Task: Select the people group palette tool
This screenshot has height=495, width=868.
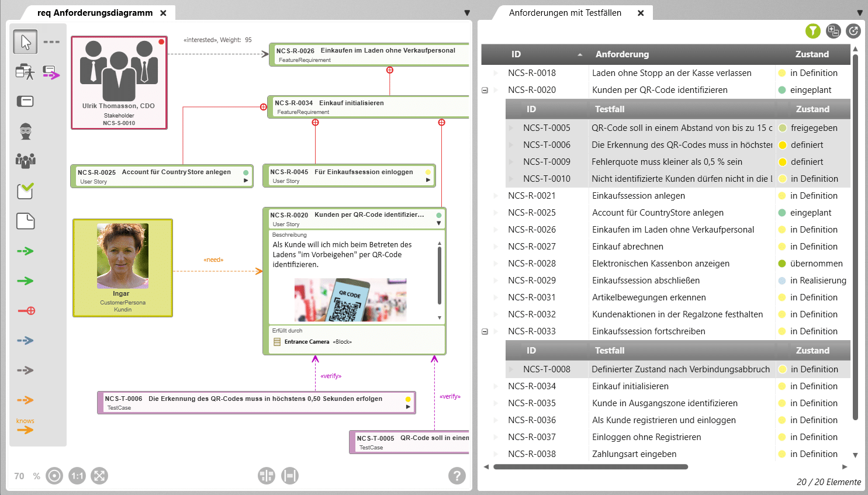Action: click(25, 160)
